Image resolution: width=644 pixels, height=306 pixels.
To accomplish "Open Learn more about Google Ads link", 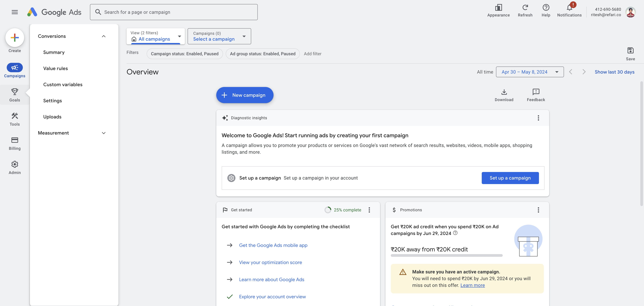I will [x=271, y=279].
